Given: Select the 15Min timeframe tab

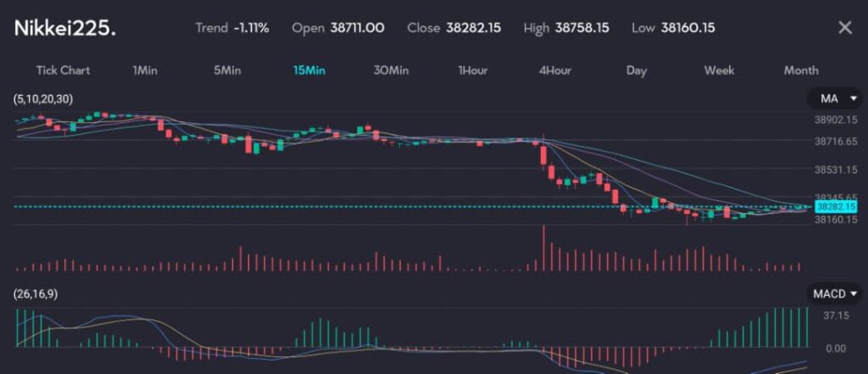Looking at the screenshot, I should pyautogui.click(x=309, y=70).
